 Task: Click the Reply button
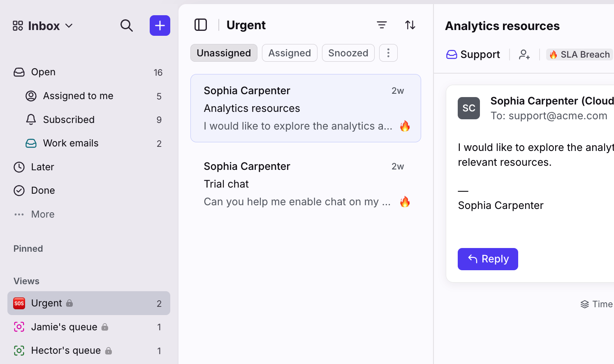(488, 259)
